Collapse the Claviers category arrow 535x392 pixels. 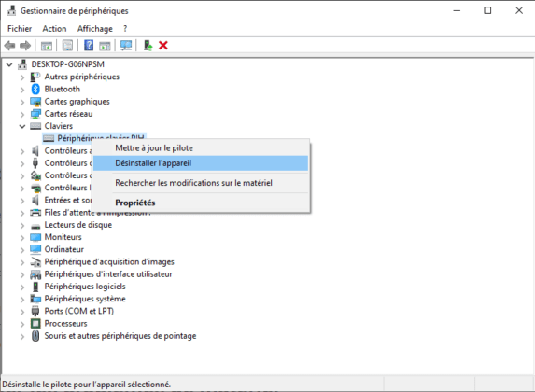click(x=22, y=126)
